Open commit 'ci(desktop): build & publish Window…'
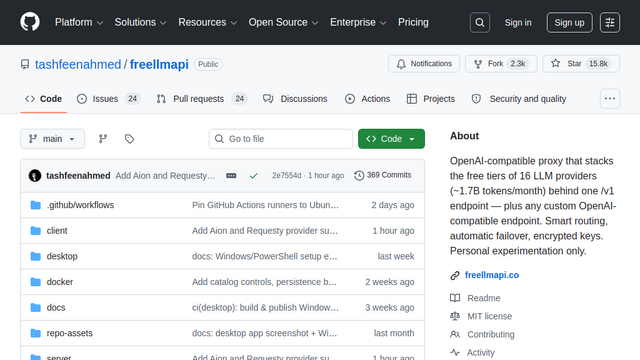640x360 pixels. [265, 307]
